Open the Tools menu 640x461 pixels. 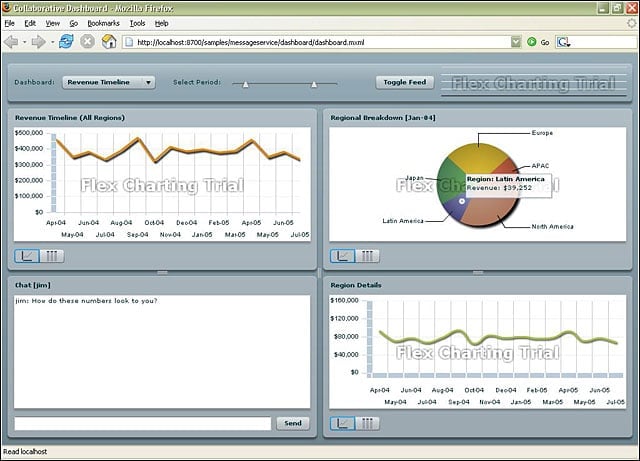[x=138, y=23]
